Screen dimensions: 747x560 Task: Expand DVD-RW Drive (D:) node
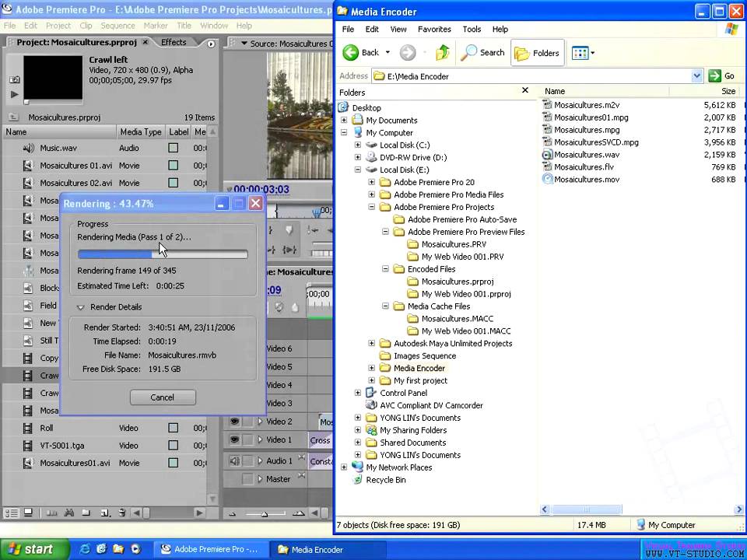pyautogui.click(x=358, y=157)
